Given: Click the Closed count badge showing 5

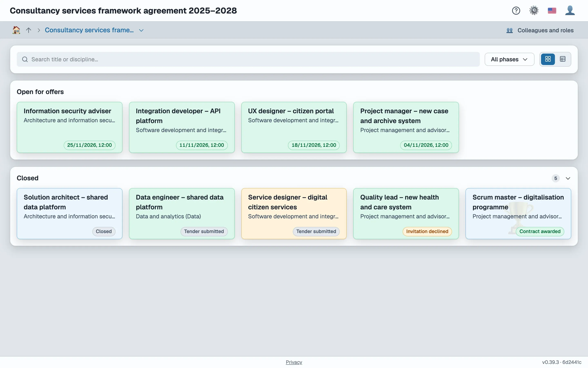Looking at the screenshot, I should [556, 178].
